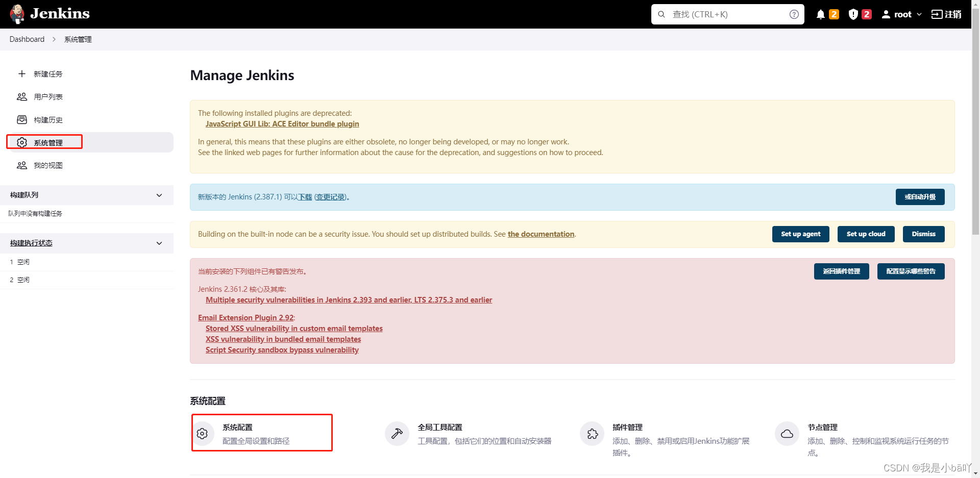Select 系统管理 breadcrumb item
This screenshot has height=478, width=980.
pyautogui.click(x=78, y=39)
